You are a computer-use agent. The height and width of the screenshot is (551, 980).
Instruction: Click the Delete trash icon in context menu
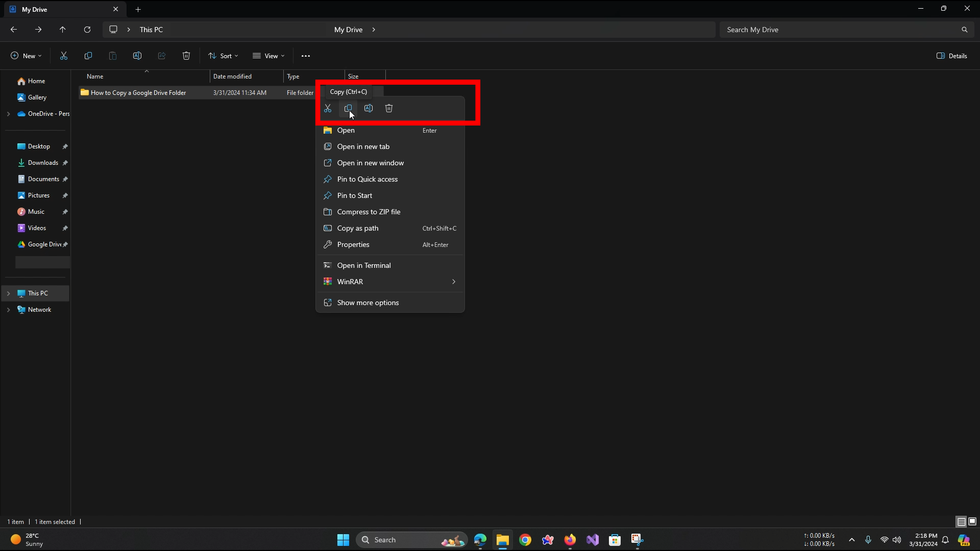pyautogui.click(x=389, y=108)
